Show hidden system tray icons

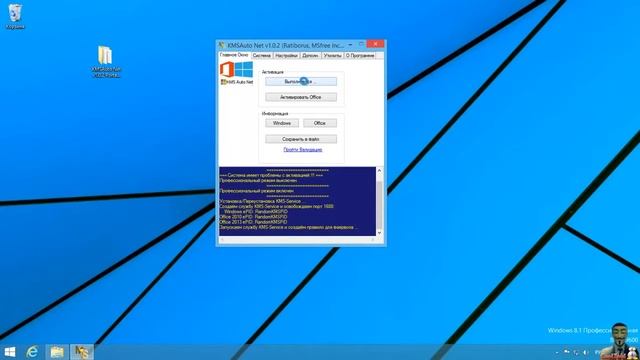pos(557,352)
